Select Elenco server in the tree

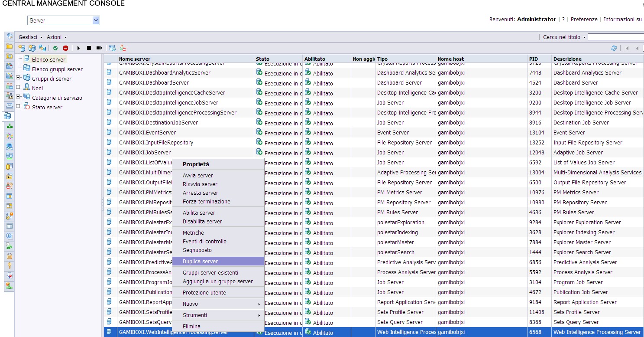coord(49,59)
